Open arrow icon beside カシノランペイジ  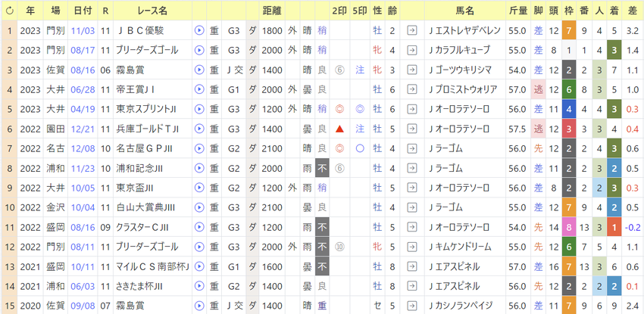tap(411, 306)
